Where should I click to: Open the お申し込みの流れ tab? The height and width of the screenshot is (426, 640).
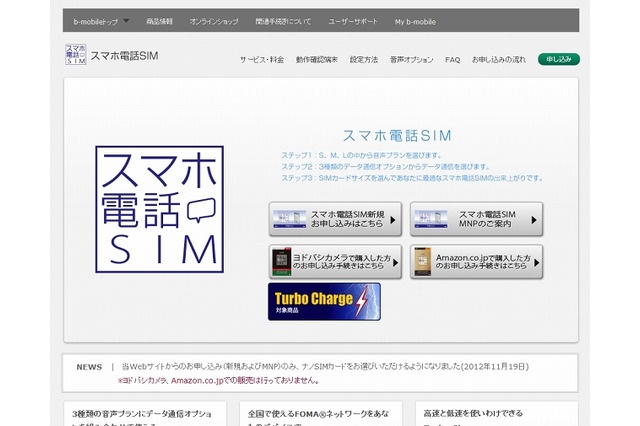[499, 60]
